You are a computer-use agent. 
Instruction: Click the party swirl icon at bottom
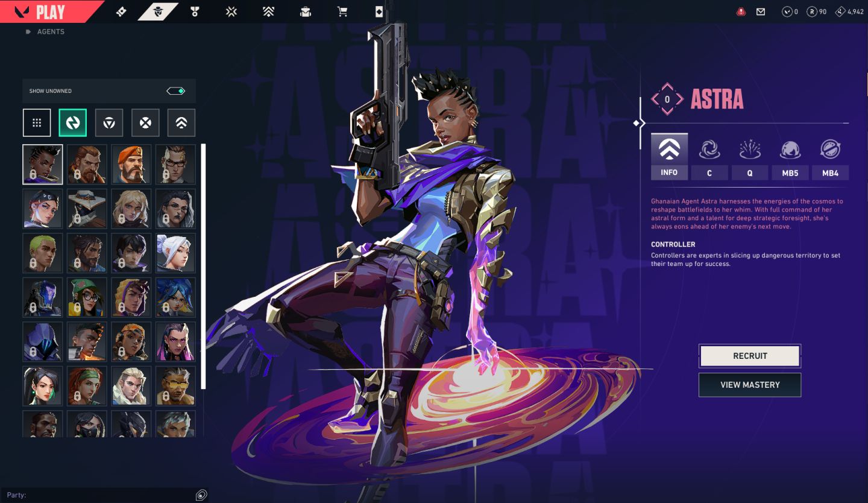pos(201,495)
